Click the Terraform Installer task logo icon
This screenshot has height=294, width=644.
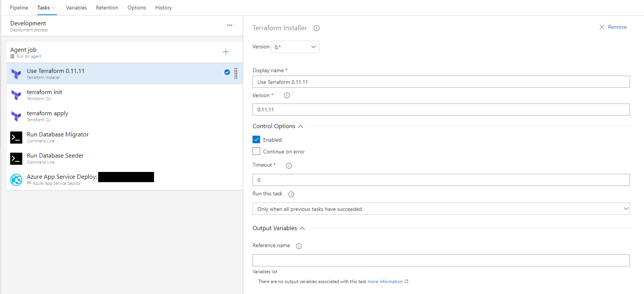tap(16, 74)
